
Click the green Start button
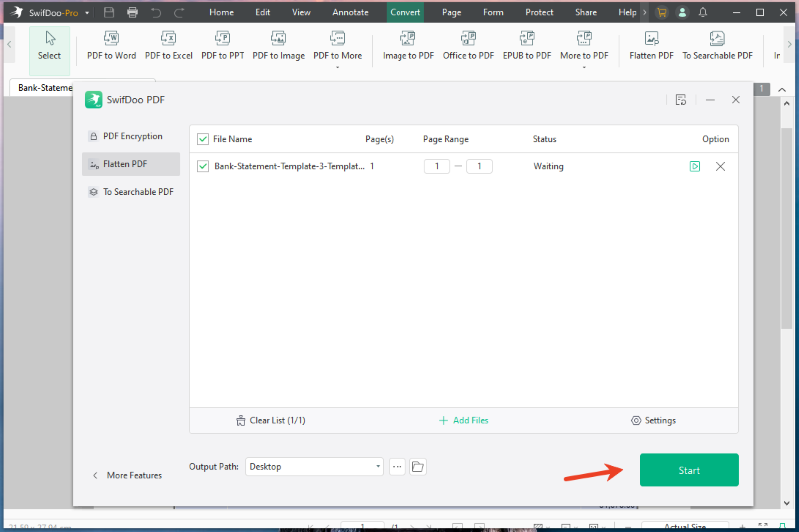coord(689,470)
